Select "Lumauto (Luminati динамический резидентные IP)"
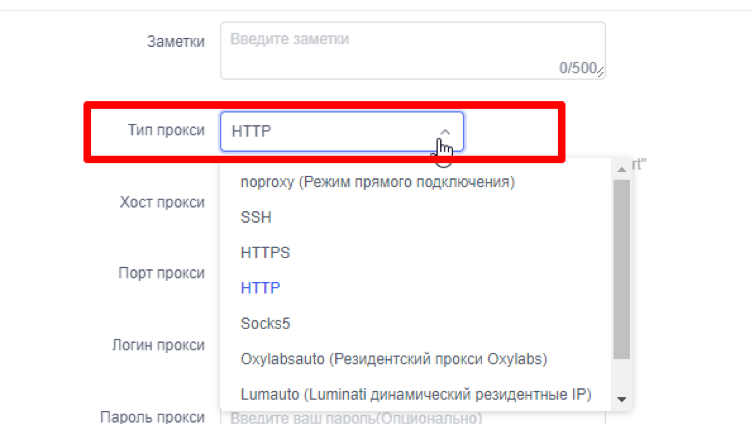Screen dimensions: 752x424 pyautogui.click(x=416, y=394)
